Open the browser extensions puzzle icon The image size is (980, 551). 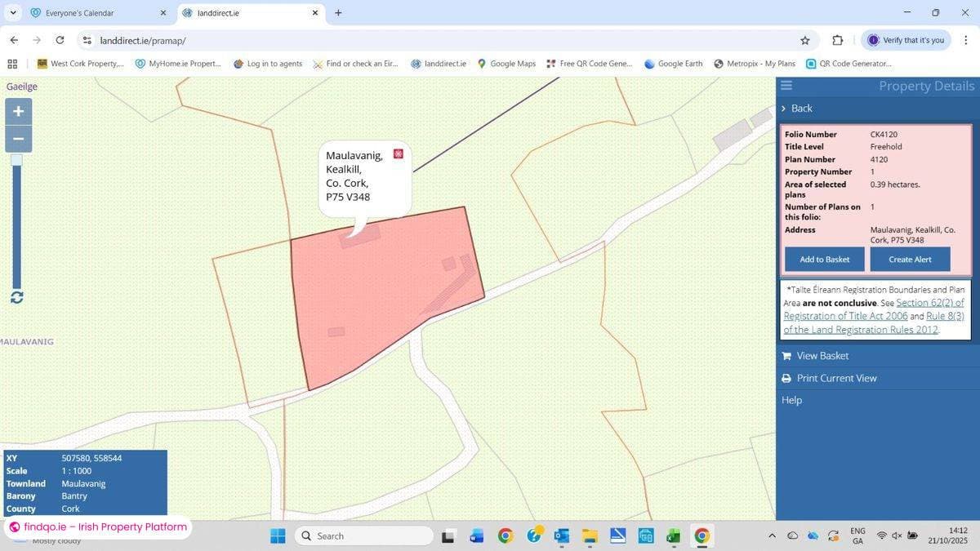837,39
